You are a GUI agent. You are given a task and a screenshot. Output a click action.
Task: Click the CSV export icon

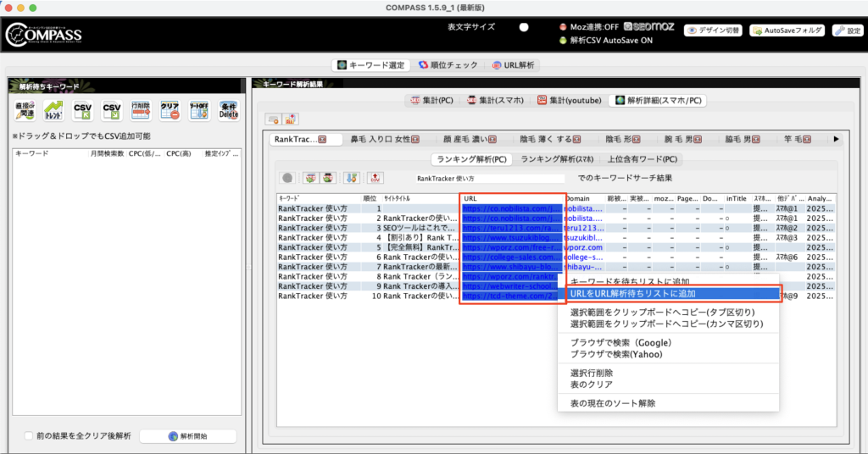pyautogui.click(x=111, y=111)
